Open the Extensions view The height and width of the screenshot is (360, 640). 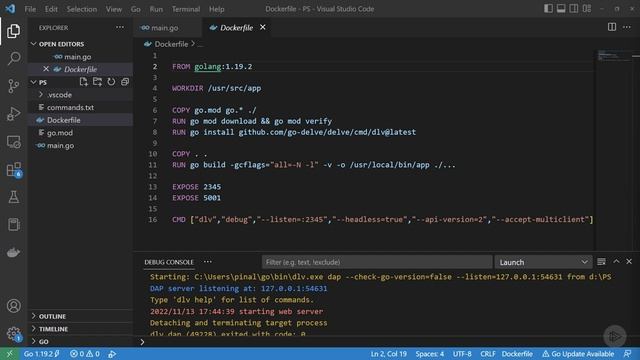point(13,169)
